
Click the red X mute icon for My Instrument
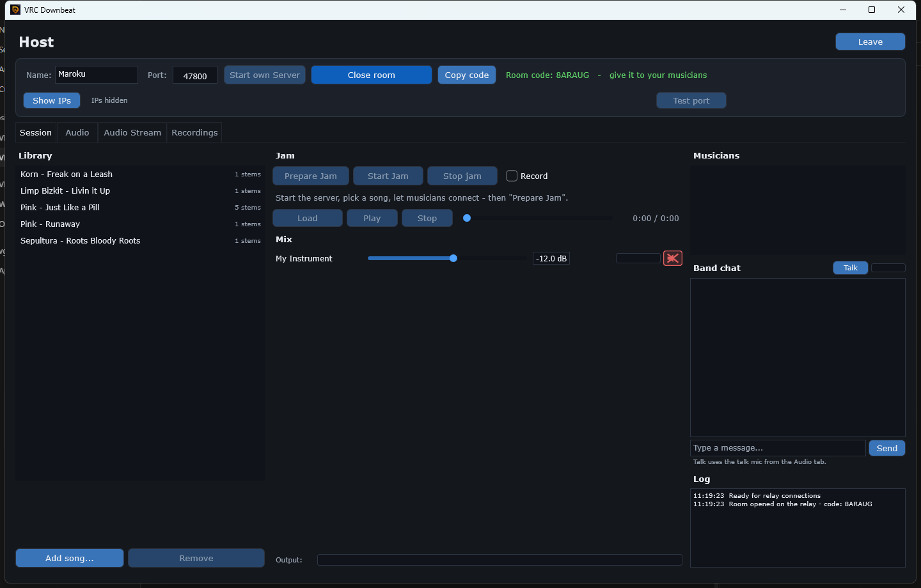[x=673, y=258]
